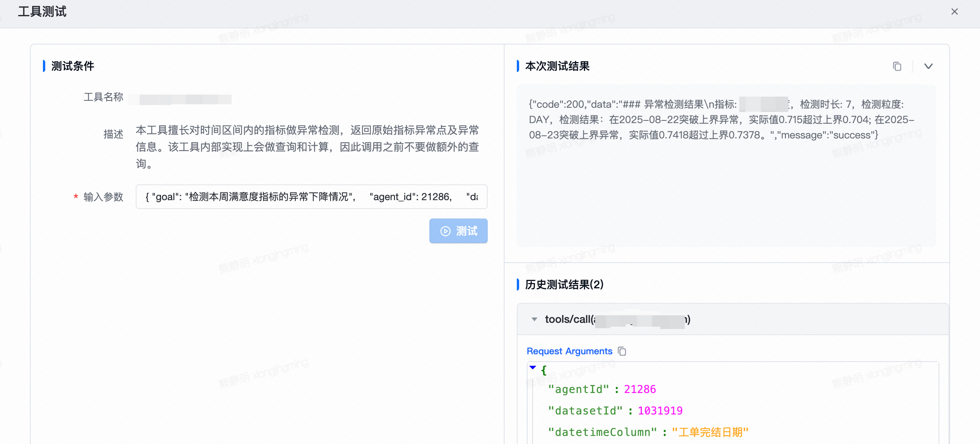Copy the Request Arguments JSON
This screenshot has height=444, width=980.
point(622,351)
